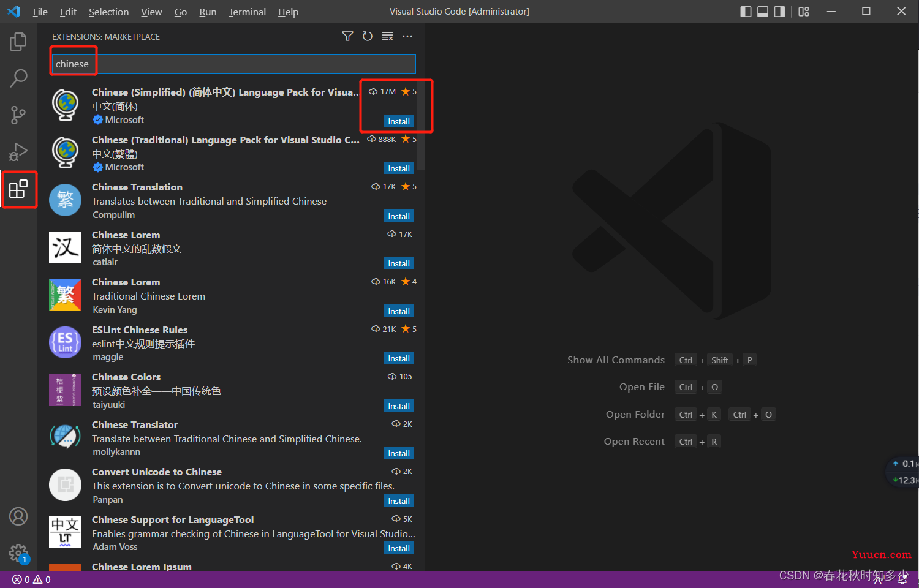Click errors and warnings status bar indicator

(31, 579)
